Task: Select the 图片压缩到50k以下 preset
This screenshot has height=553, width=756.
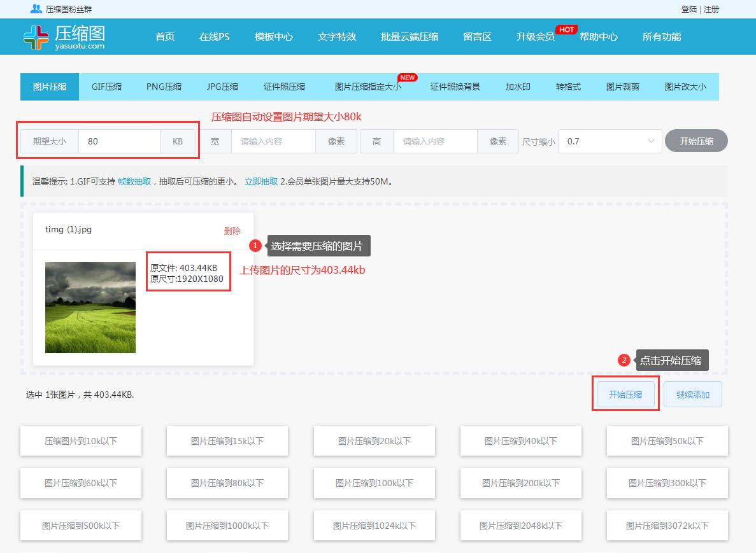Action: tap(667, 440)
